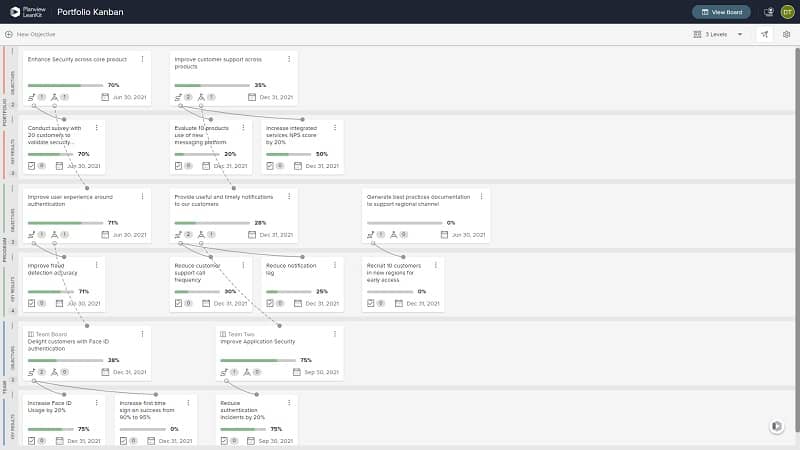
Task: Click checklist icon on Reduce authentication incidents card
Action: (224, 441)
